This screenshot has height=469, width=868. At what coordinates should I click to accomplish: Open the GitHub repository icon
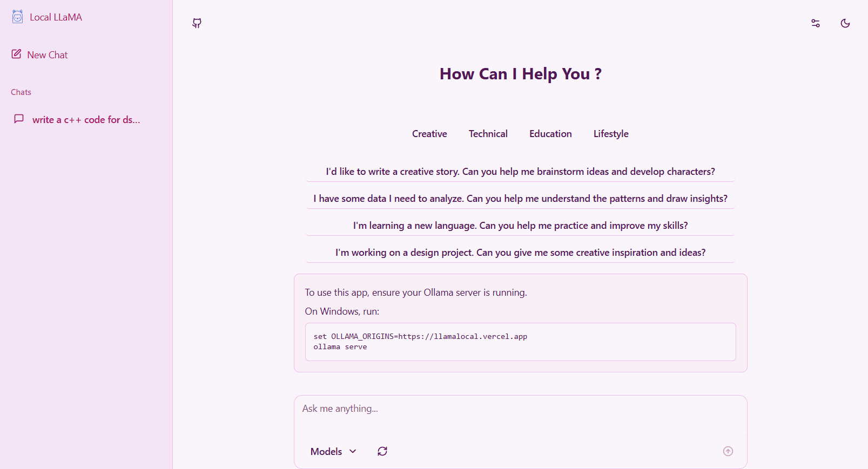[x=197, y=23]
